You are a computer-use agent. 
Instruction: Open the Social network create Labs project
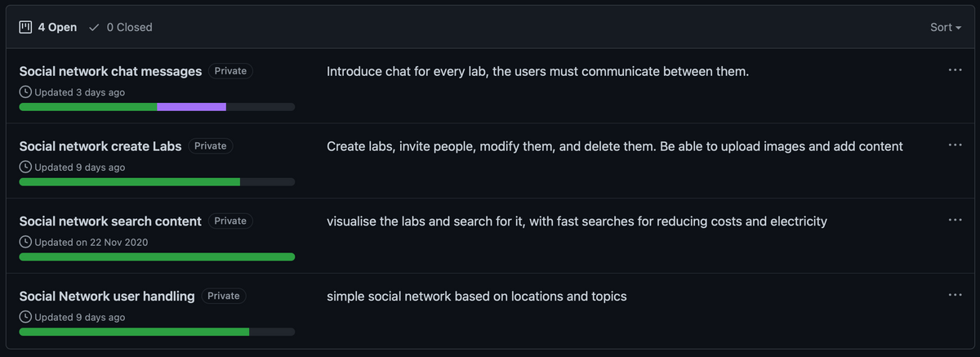[100, 146]
